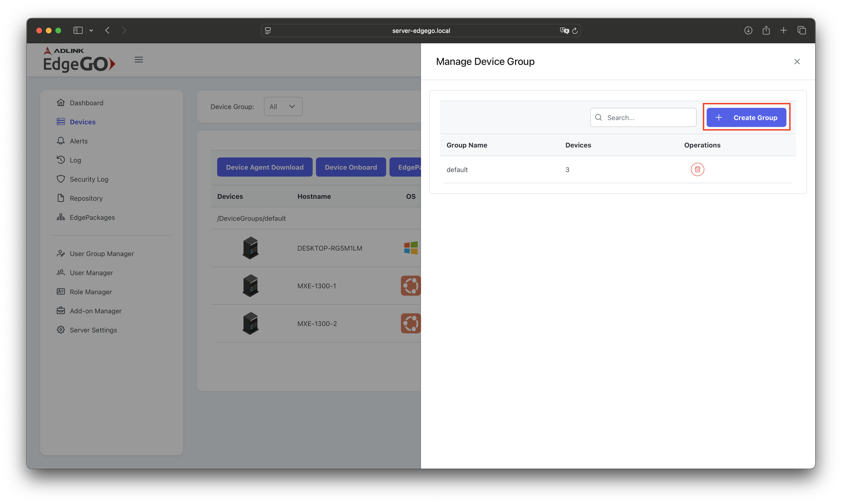Screen dimensions: 842x504
Task: Click the Server Settings gear icon
Action: tap(60, 329)
